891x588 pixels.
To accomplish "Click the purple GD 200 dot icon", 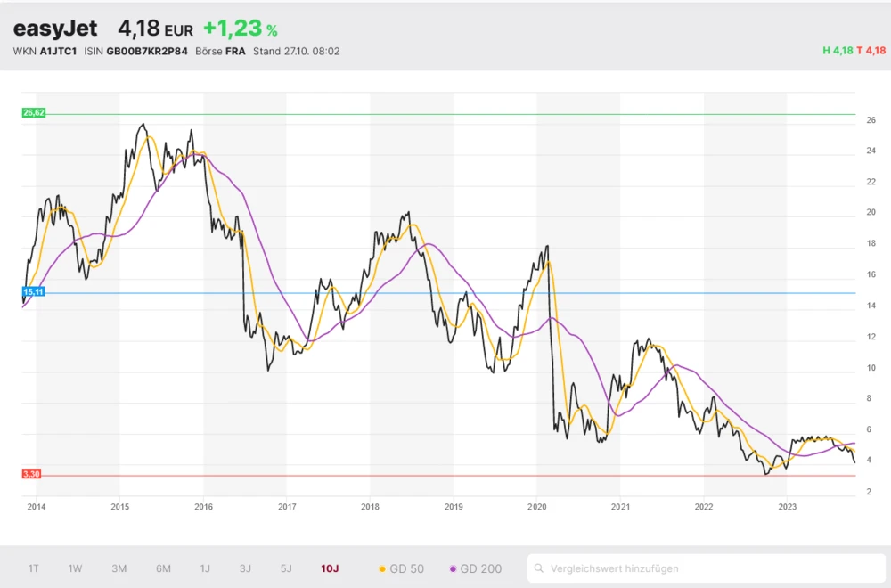I will point(453,568).
